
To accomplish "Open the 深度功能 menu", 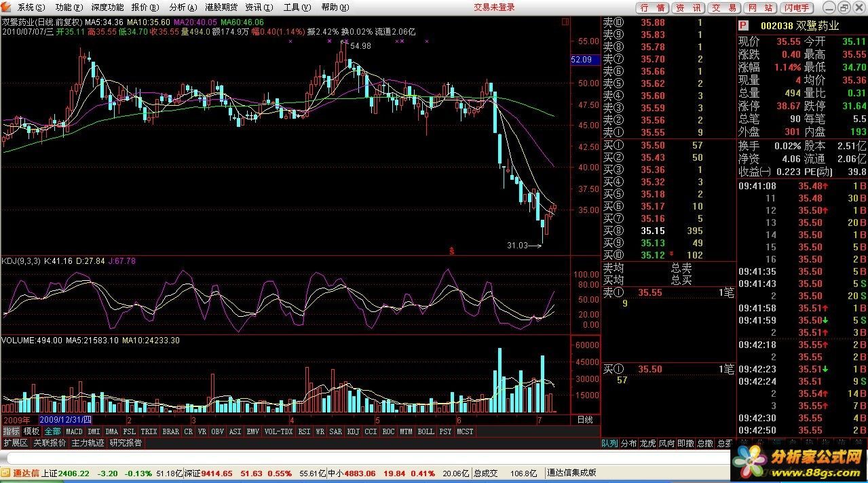I will (x=107, y=7).
